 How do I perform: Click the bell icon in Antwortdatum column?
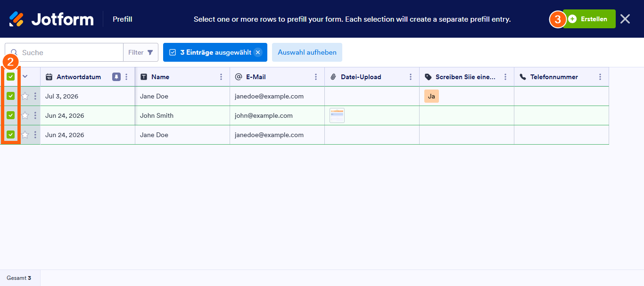pyautogui.click(x=116, y=77)
